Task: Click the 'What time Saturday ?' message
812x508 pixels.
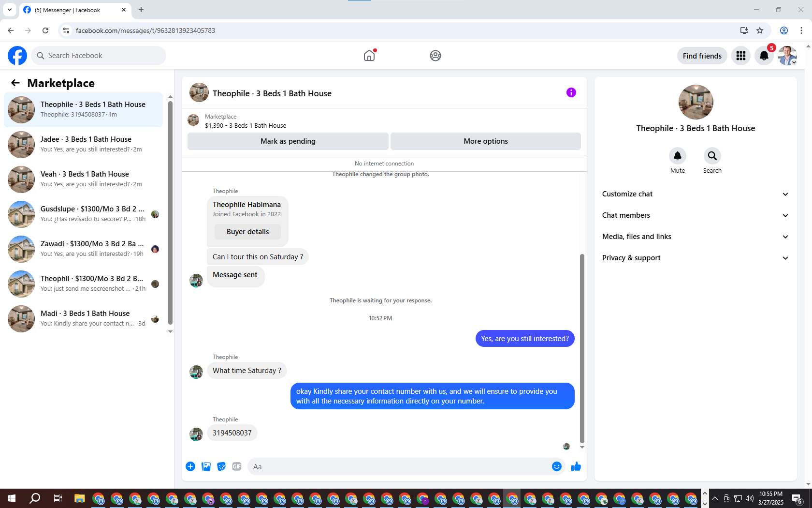Action: 247,371
